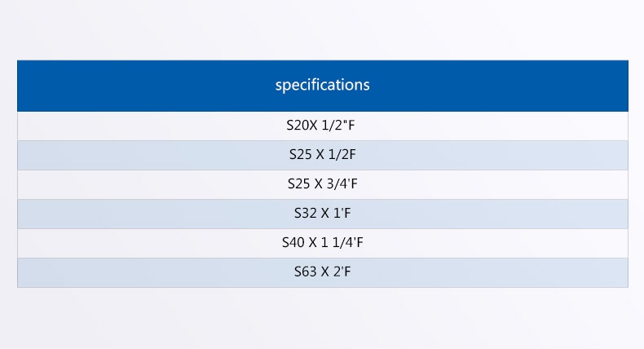
Task: Click the "S63" text
Action: [306, 272]
